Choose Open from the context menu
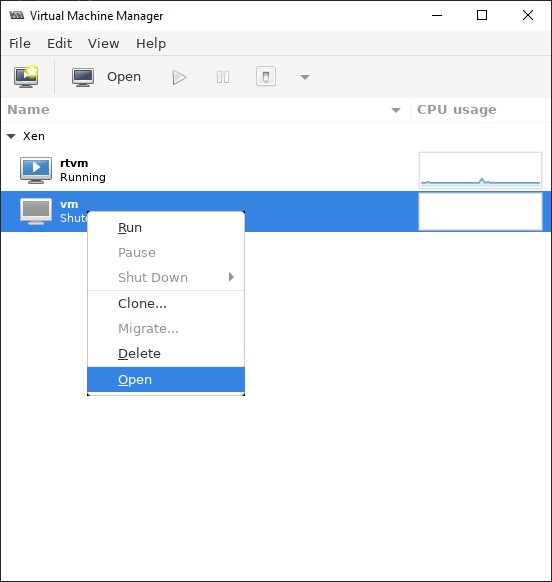This screenshot has height=582, width=552. pos(166,379)
